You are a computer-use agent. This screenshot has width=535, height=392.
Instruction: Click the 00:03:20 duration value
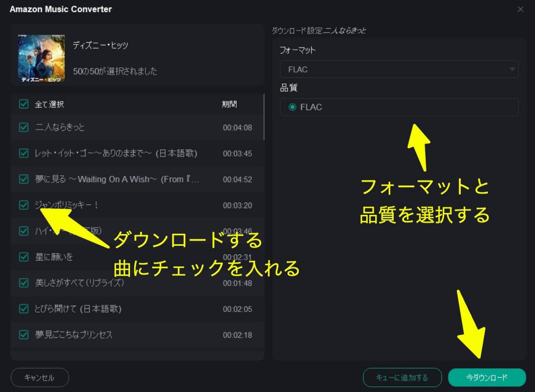pos(237,205)
